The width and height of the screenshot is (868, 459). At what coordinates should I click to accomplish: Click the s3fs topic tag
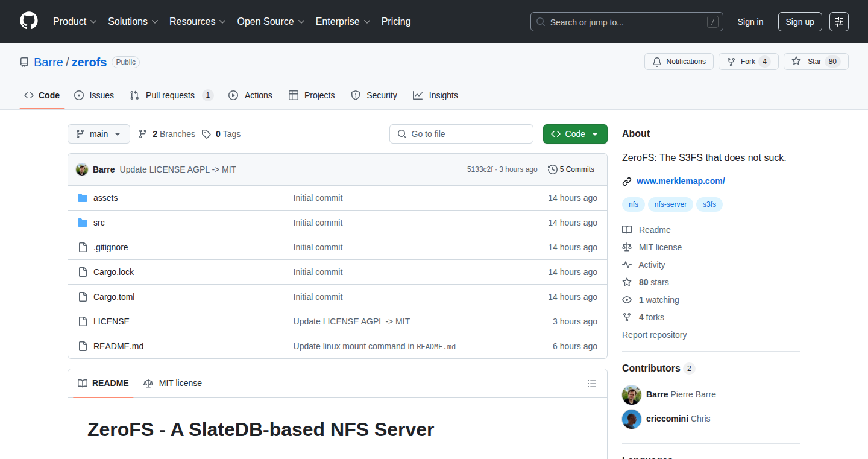click(x=709, y=204)
